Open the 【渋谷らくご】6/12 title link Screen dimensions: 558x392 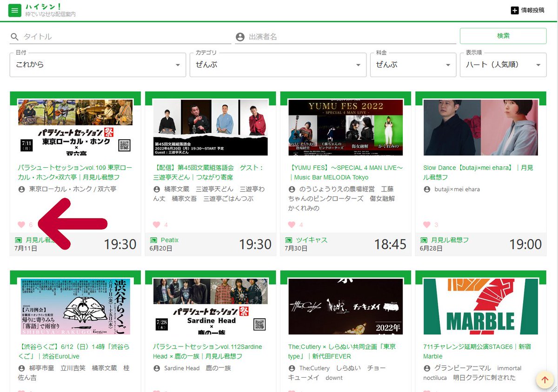click(73, 352)
